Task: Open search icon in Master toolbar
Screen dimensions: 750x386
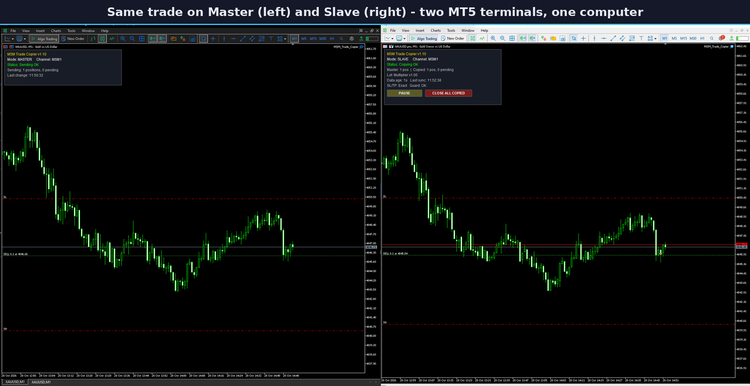Action: 341,39
